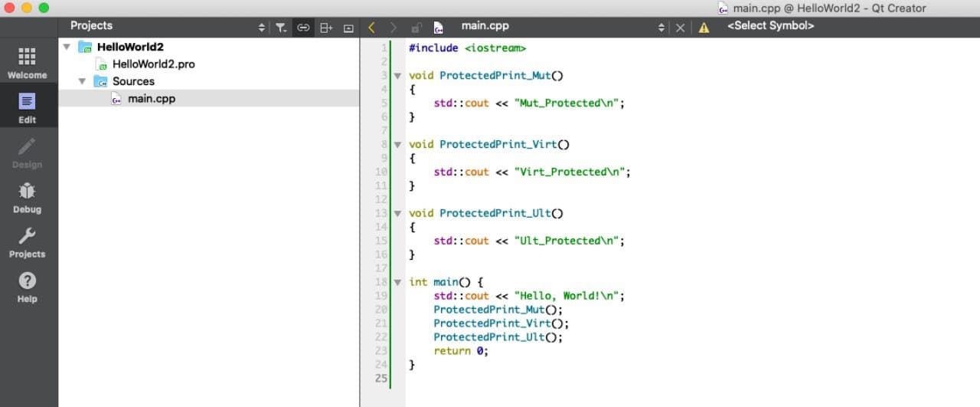Click the return 0; statement

[x=461, y=351]
